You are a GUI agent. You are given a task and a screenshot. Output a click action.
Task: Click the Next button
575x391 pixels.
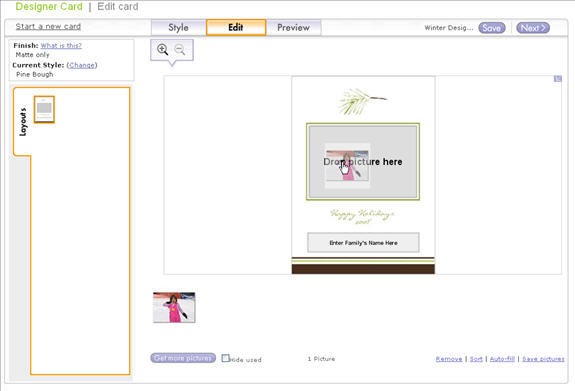click(533, 28)
